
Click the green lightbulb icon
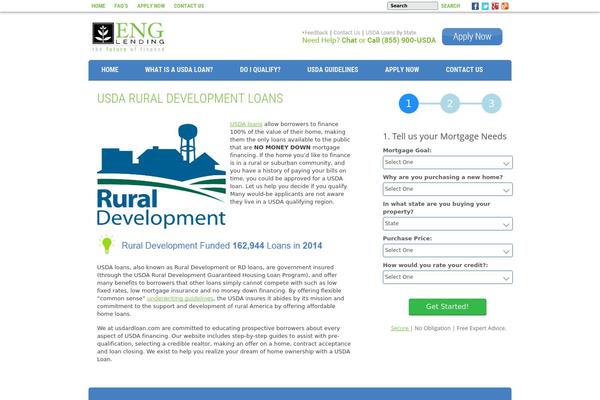click(x=106, y=245)
